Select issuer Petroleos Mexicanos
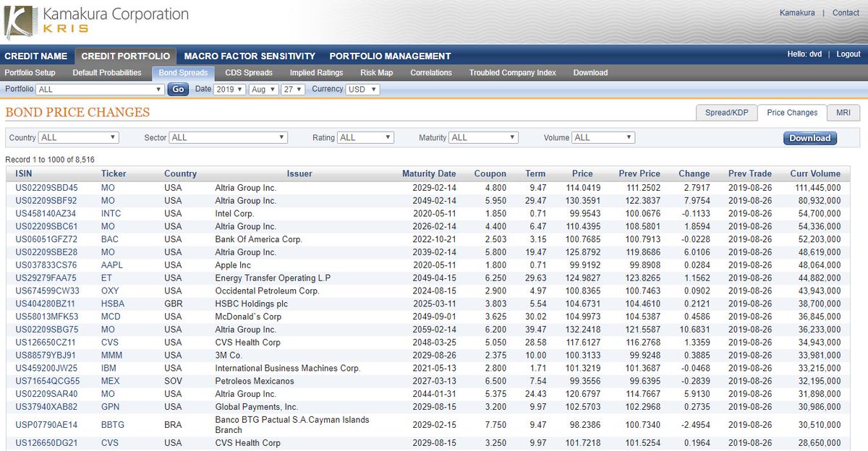 (255, 381)
